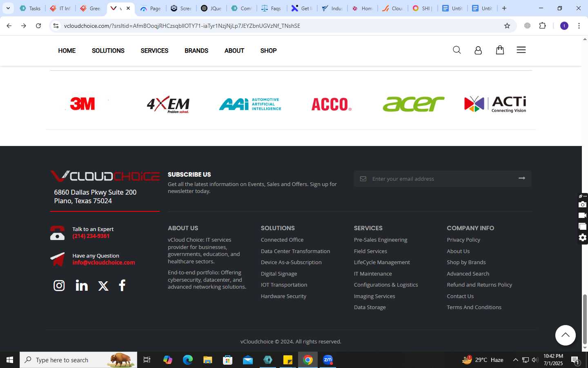The image size is (588, 368).
Task: Go back with the browser back arrow
Action: tap(9, 26)
